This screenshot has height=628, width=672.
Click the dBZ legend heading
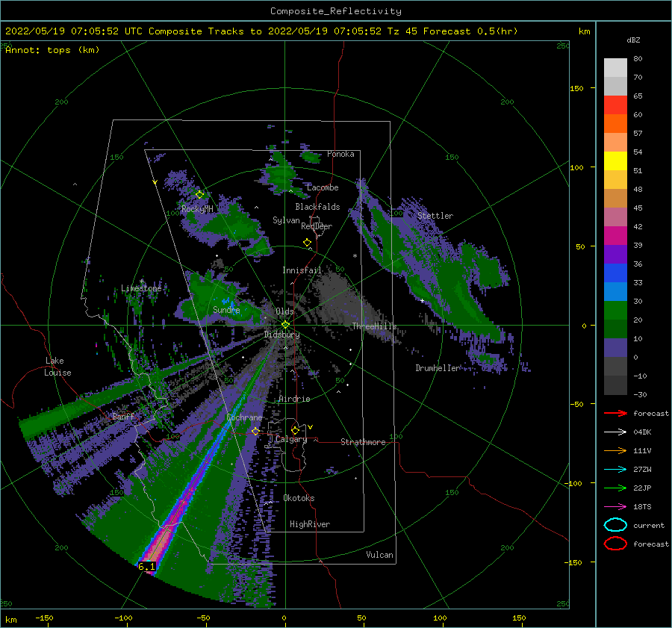(x=633, y=40)
